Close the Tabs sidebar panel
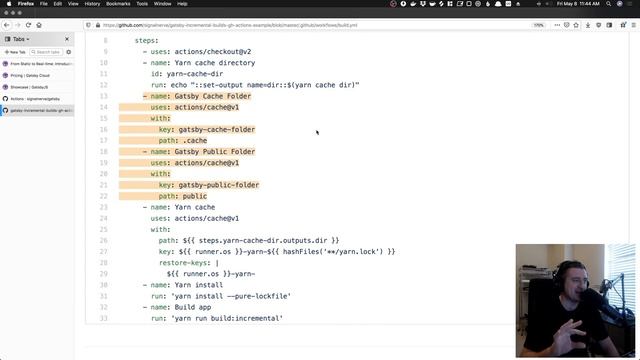This screenshot has width=640, height=360. (67, 39)
